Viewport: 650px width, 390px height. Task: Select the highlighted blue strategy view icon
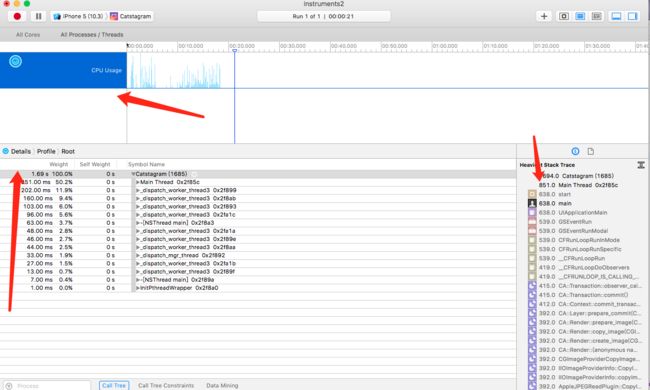tap(580, 16)
